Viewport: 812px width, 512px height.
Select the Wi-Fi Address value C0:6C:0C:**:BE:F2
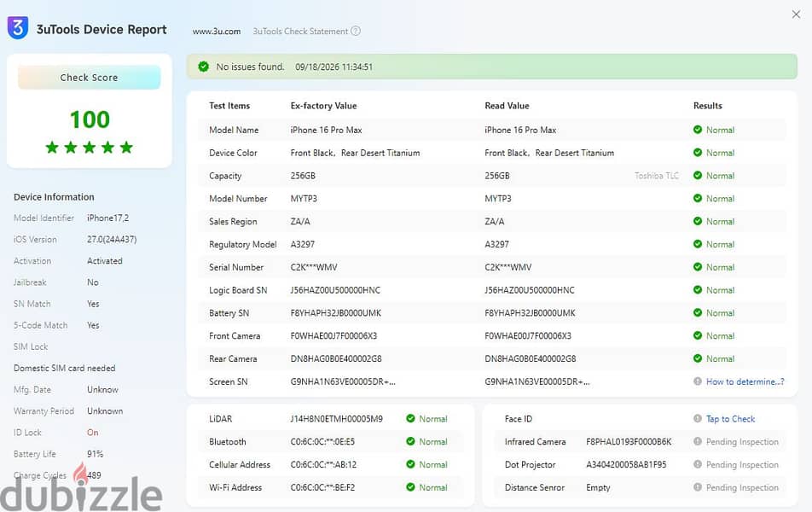pyautogui.click(x=322, y=487)
